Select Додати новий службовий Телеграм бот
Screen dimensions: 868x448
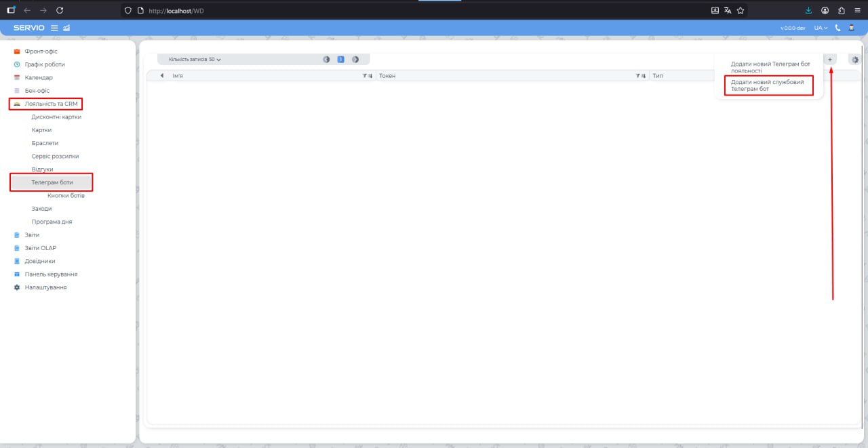click(x=768, y=85)
